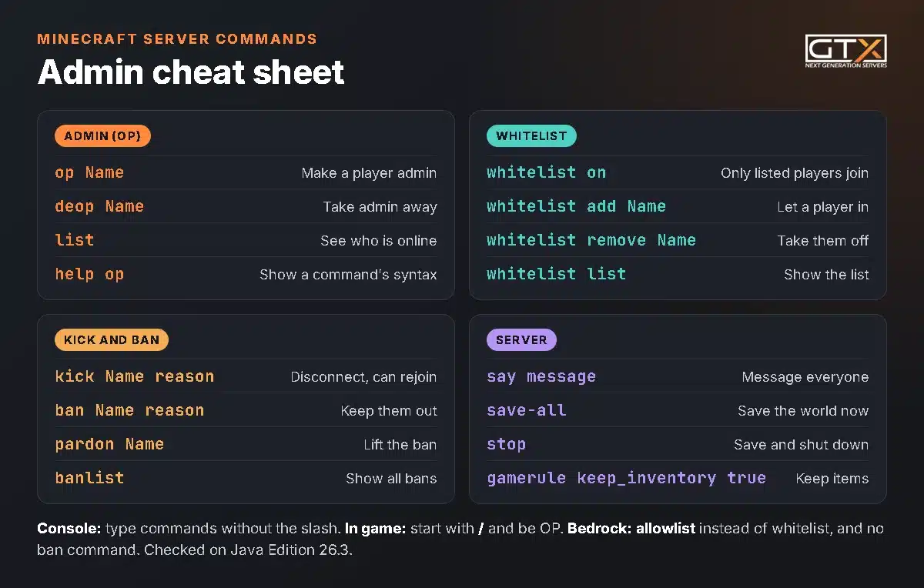This screenshot has width=924, height=588.
Task: Click the 'save-all' command
Action: coord(527,410)
